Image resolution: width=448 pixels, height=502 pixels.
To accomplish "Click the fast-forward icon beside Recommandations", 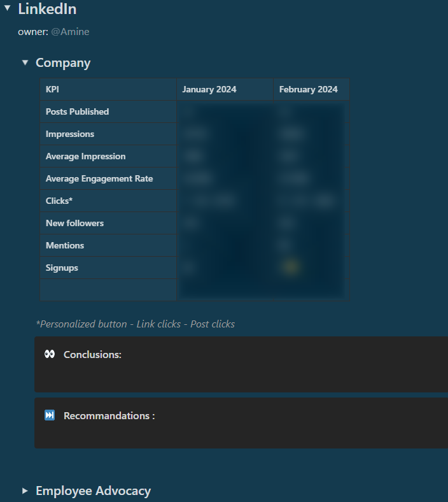I will click(x=50, y=415).
